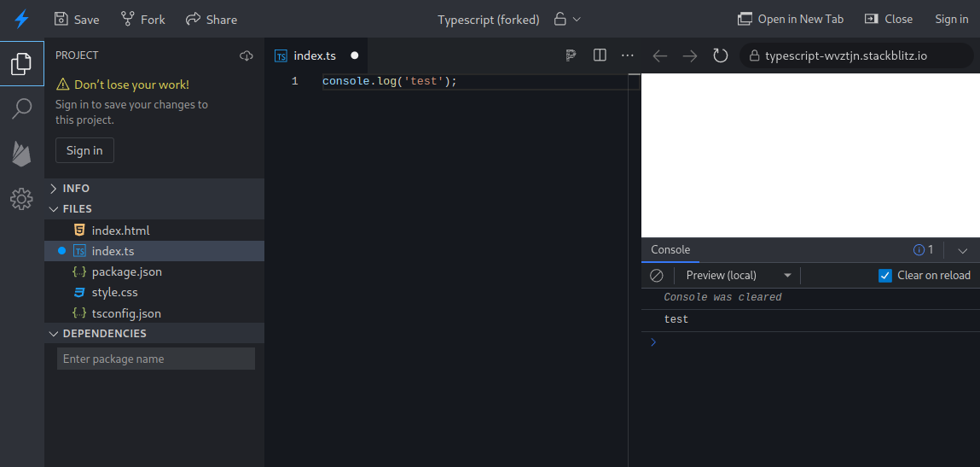Screen dimensions: 980x467
Task: Open package.json in the file tree
Action: 154,271
